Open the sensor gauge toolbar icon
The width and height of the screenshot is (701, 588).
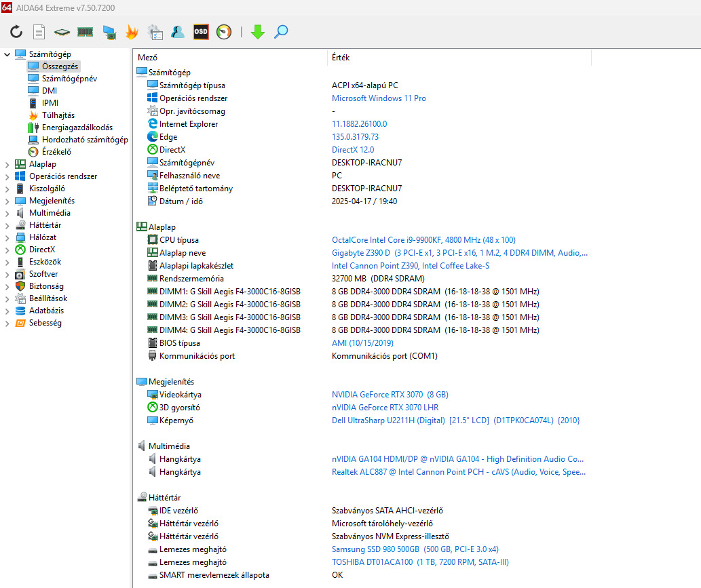224,32
